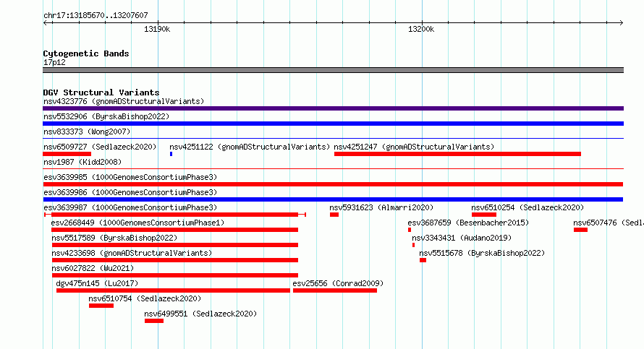This screenshot has height=349, width=644.
Task: Open esv2668449 1000GenomesConsortiumPhase1 label
Action: pyautogui.click(x=137, y=223)
